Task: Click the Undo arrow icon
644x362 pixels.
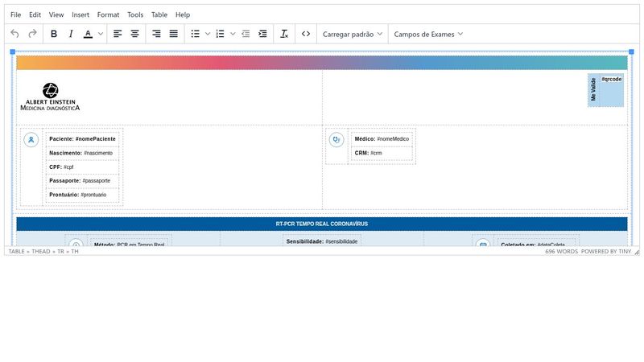Action: pyautogui.click(x=14, y=34)
